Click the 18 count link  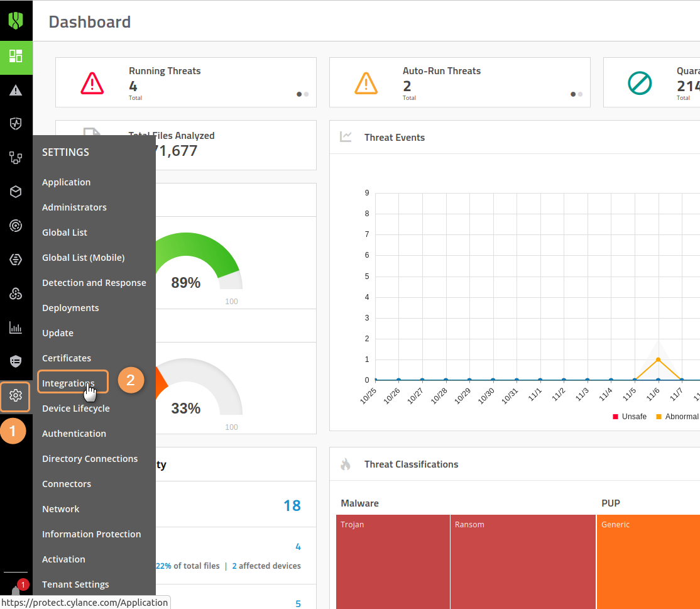tap(292, 505)
